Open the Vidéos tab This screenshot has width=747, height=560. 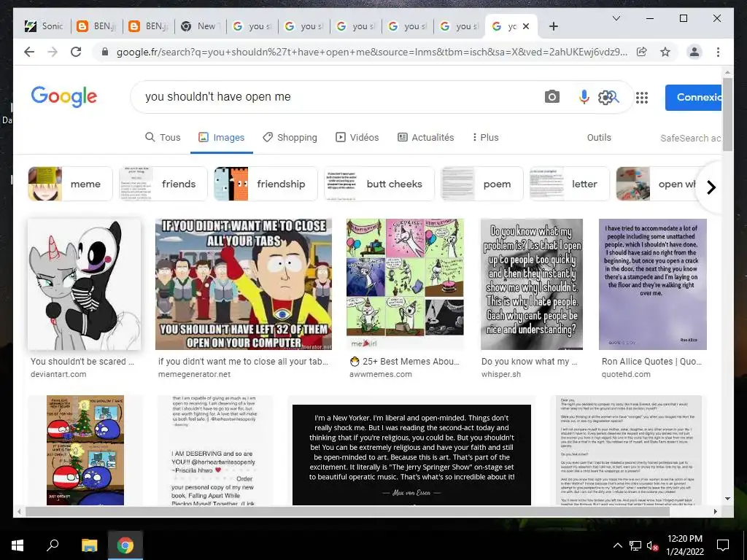pos(357,137)
